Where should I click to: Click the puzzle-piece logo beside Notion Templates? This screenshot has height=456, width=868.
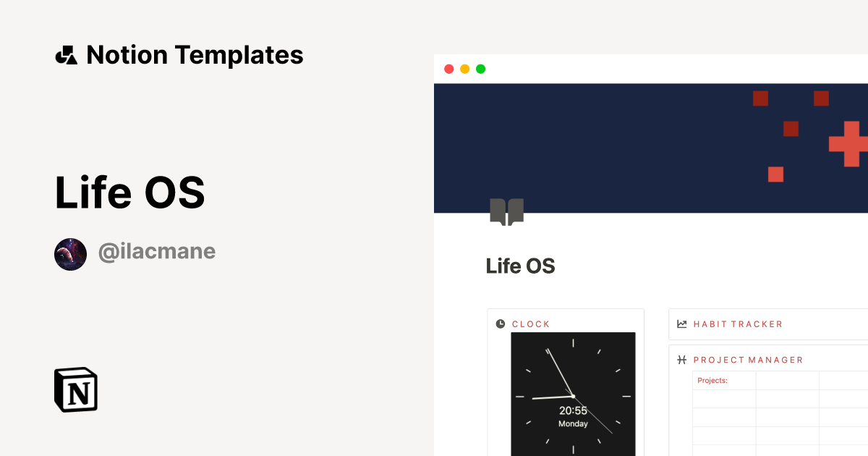(x=66, y=54)
